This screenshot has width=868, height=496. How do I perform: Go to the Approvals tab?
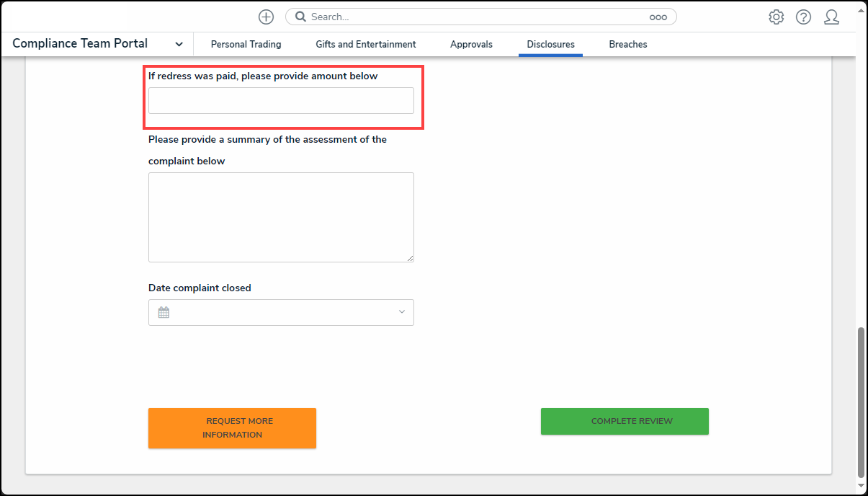tap(471, 44)
